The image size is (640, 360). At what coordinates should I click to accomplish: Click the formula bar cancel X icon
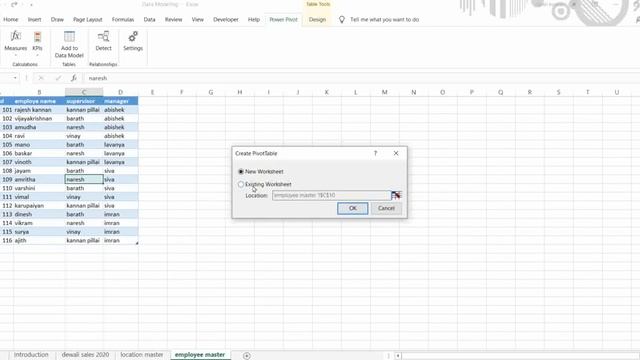pyautogui.click(x=41, y=78)
